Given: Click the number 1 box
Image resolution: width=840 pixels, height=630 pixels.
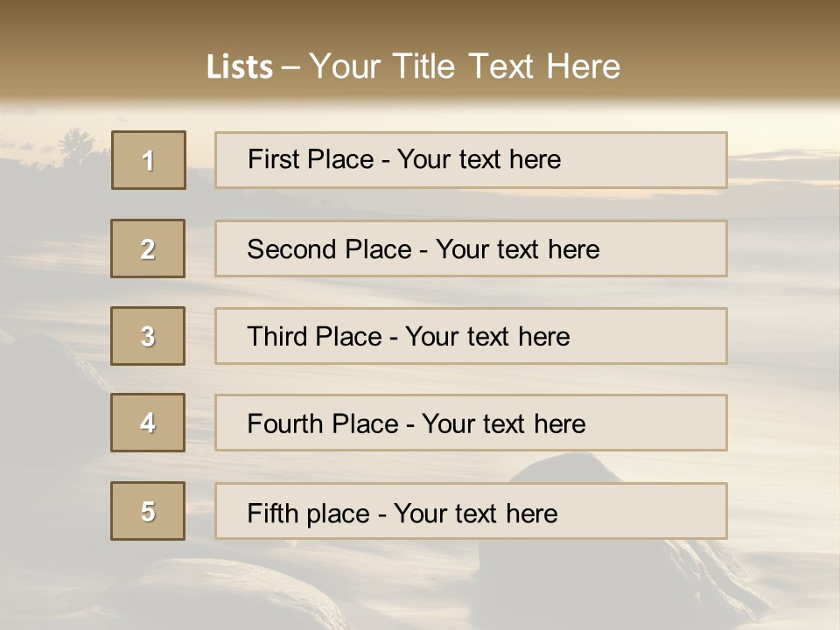Looking at the screenshot, I should coord(149,160).
